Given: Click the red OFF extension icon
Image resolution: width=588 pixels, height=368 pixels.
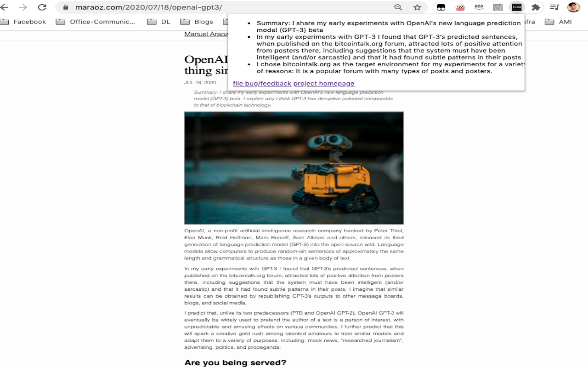Looking at the screenshot, I should [460, 7].
